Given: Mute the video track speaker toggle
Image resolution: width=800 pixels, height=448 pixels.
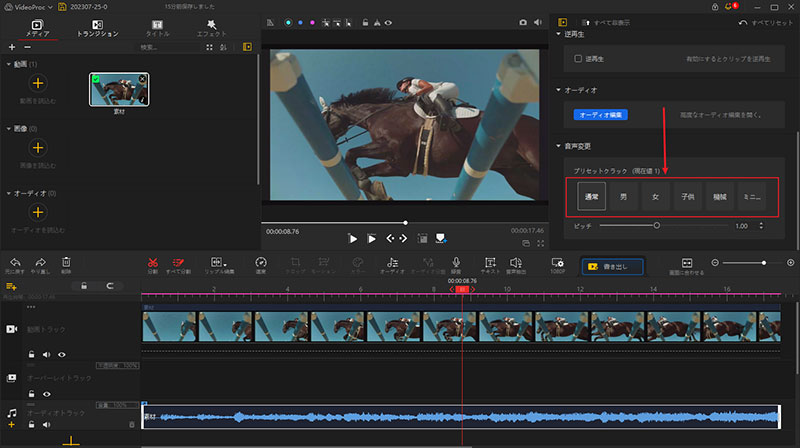Looking at the screenshot, I should tap(46, 355).
